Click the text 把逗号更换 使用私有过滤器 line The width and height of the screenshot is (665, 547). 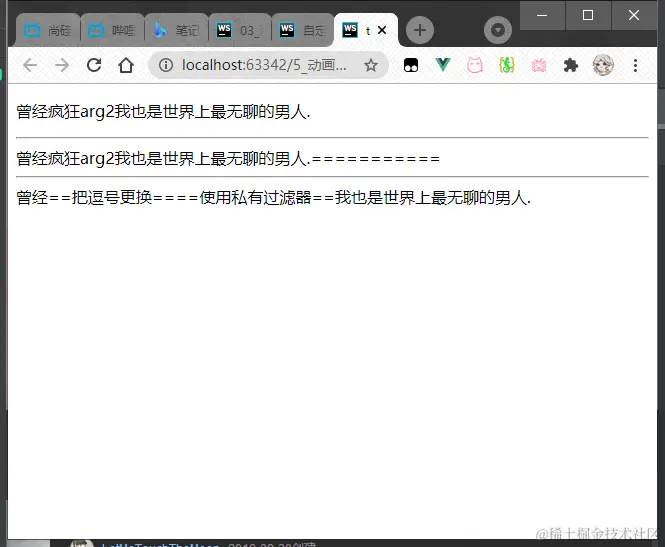pos(274,198)
